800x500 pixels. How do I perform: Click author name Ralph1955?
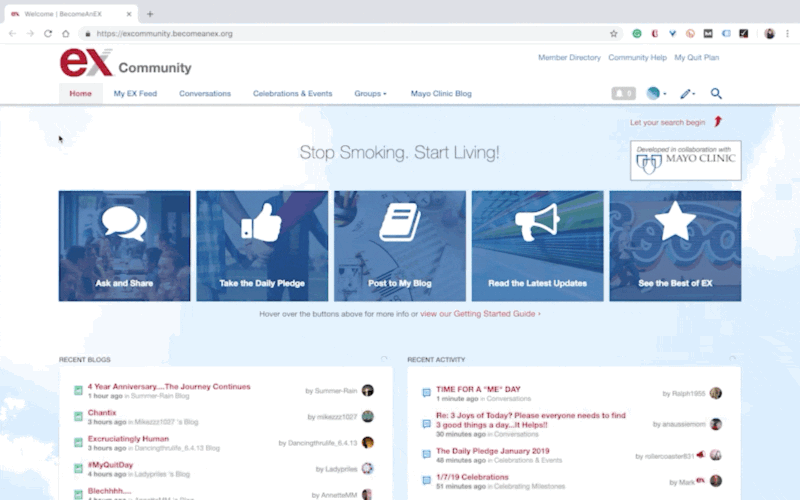[688, 393]
